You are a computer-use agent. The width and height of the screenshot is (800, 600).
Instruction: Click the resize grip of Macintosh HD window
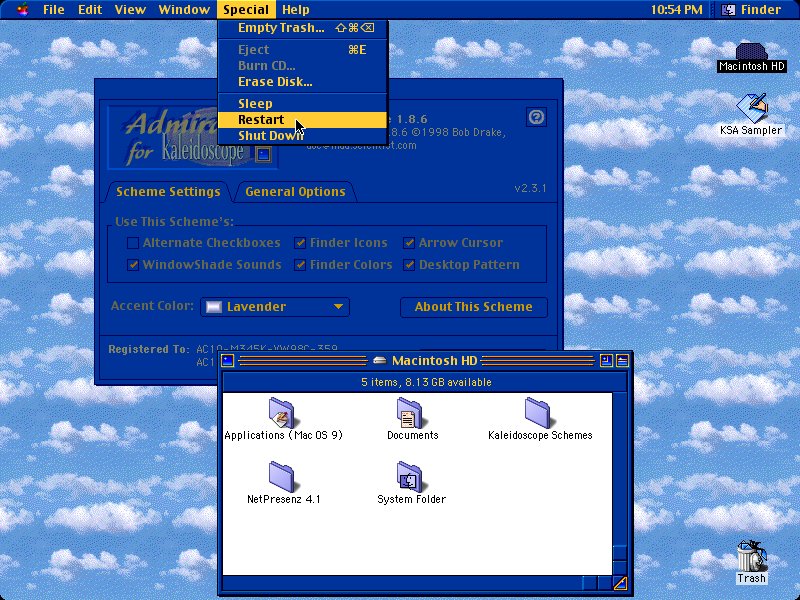point(620,583)
